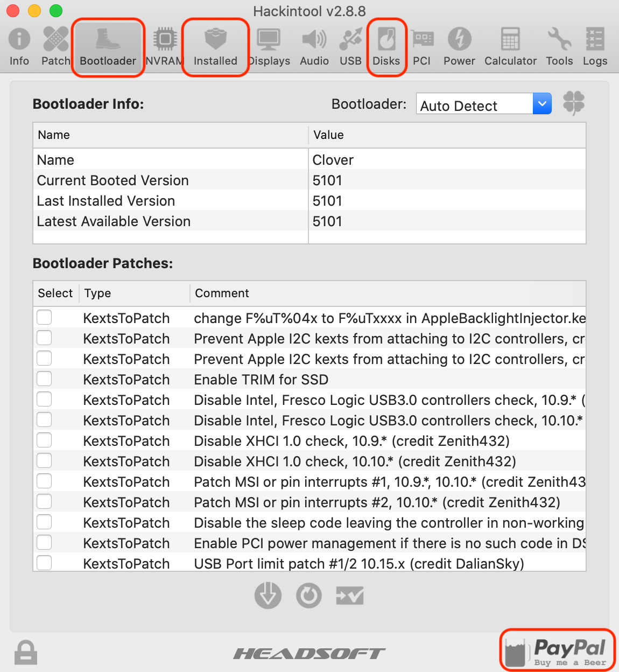Image resolution: width=619 pixels, height=672 pixels.
Task: Open the Tools wrench section
Action: (559, 47)
